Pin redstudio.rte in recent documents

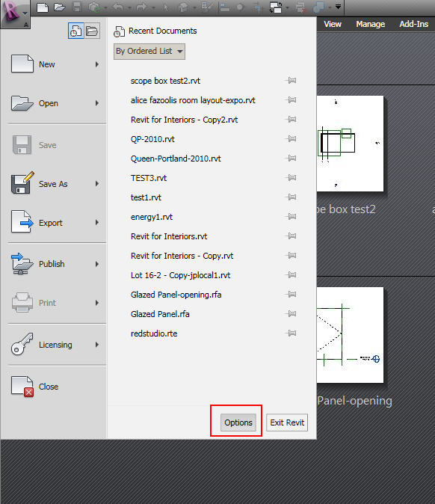click(x=291, y=333)
